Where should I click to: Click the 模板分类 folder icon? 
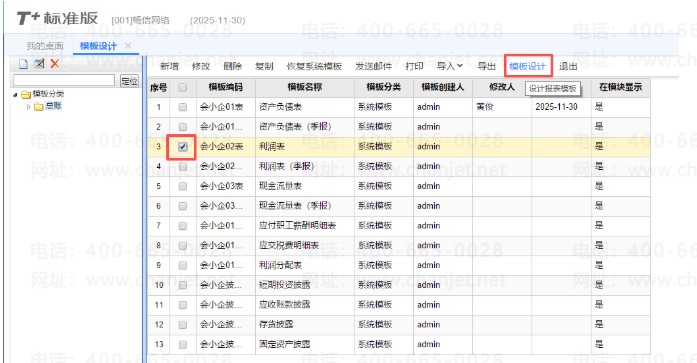click(26, 94)
